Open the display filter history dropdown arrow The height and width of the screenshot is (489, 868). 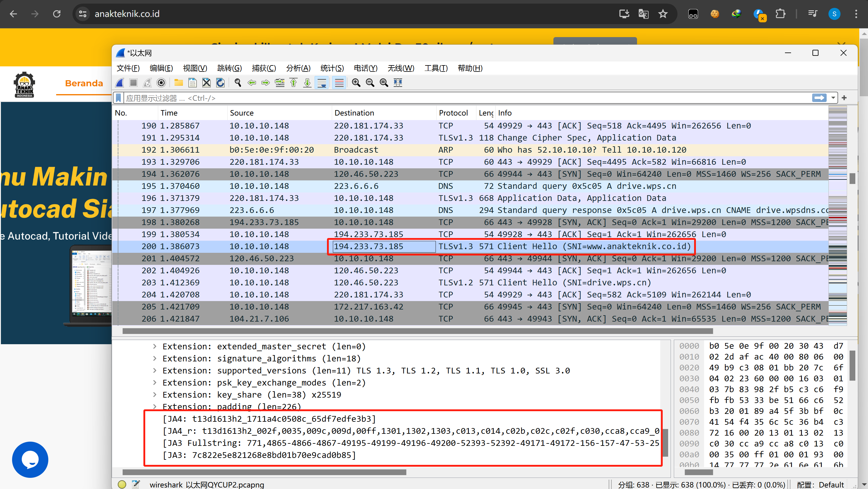tap(833, 98)
